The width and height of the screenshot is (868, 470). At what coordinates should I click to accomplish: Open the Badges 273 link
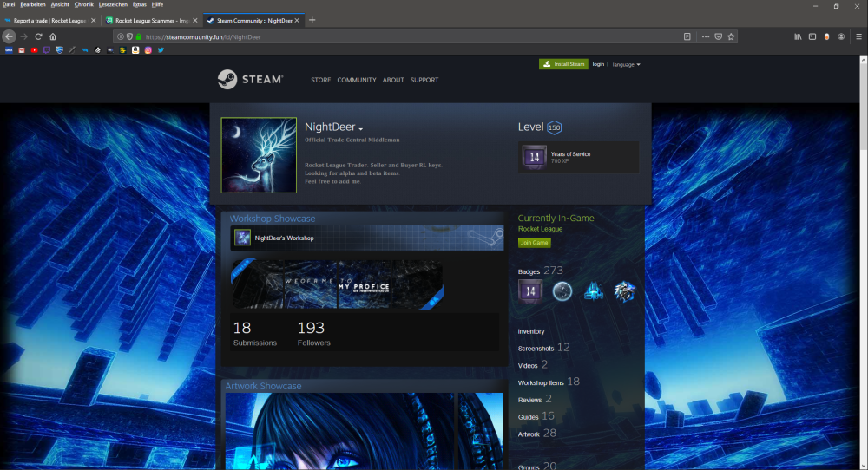(540, 271)
